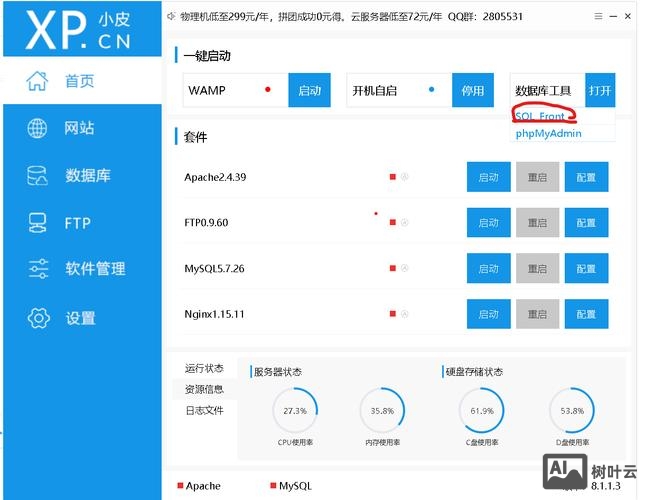Click the D盘使用率 53.8% gauge
Screen dimensions: 645x500
tap(572, 410)
